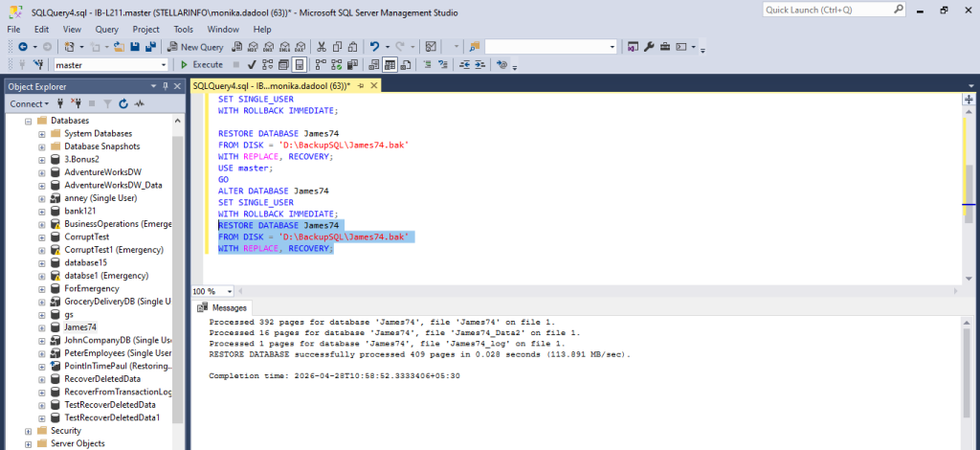Click the Find in Files icon
Screen dimensions: 980x450
[x=475, y=47]
